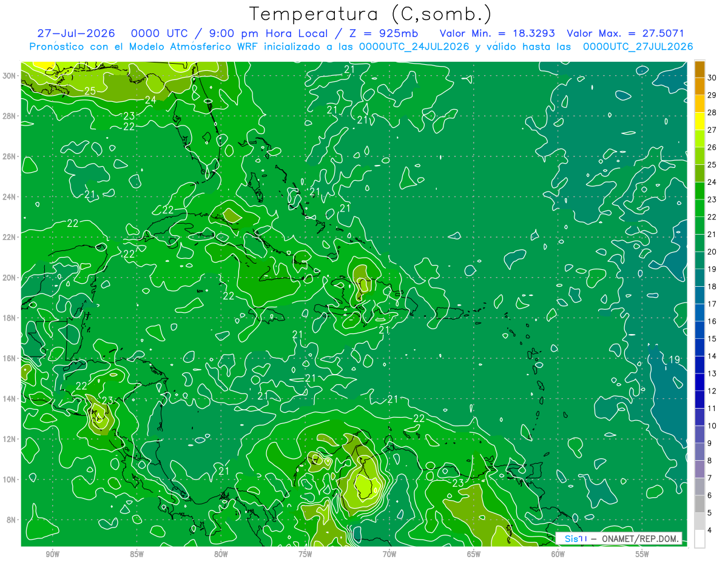
Task: Click the color bar label '20'
Action: [712, 252]
